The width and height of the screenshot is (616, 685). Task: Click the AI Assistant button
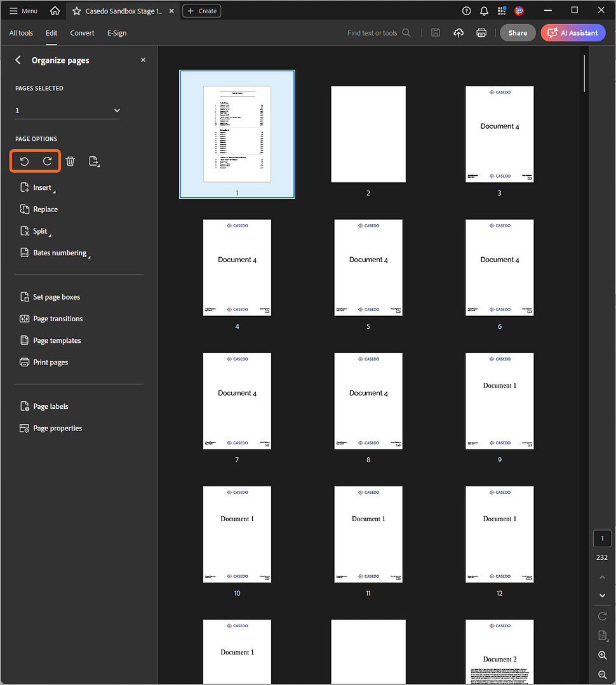click(573, 32)
